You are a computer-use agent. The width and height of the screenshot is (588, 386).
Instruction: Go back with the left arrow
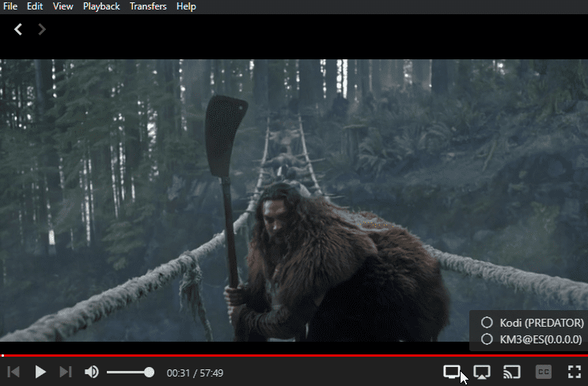18,29
